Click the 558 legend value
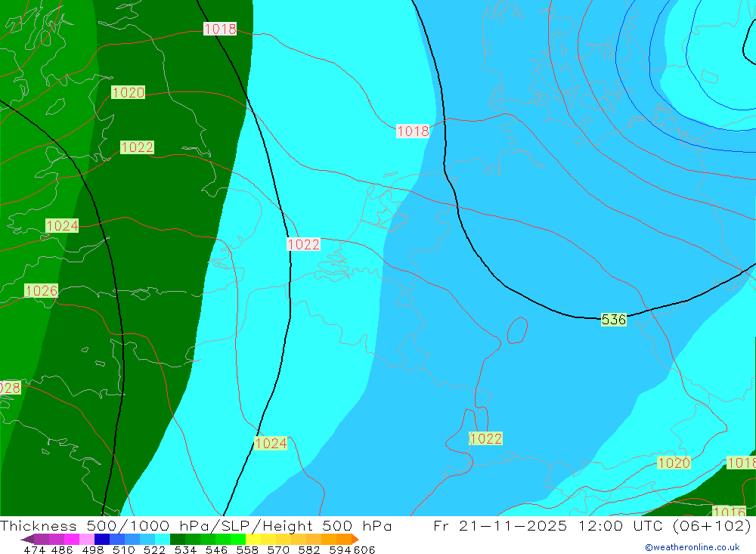Screen dimensions: 756x554 point(247,550)
